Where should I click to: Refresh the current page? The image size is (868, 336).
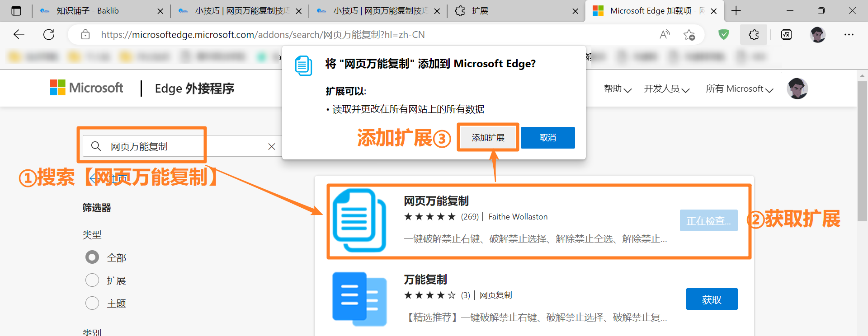pyautogui.click(x=49, y=34)
